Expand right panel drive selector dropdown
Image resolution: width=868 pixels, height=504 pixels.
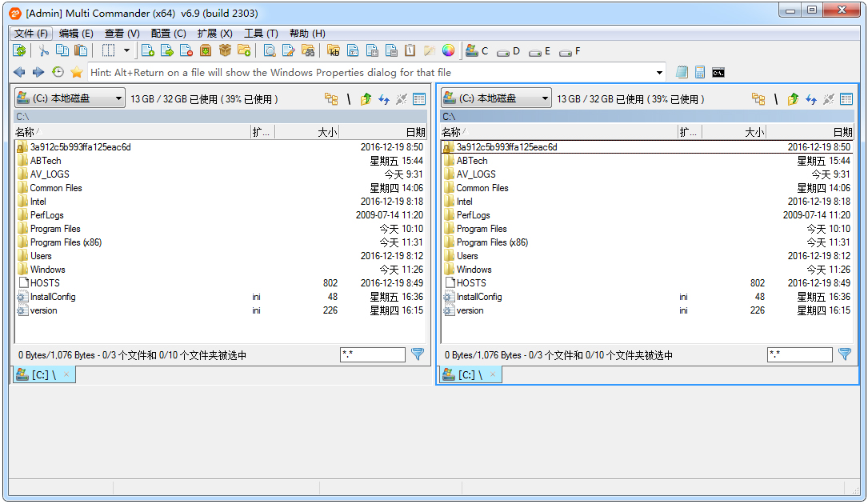click(x=545, y=98)
